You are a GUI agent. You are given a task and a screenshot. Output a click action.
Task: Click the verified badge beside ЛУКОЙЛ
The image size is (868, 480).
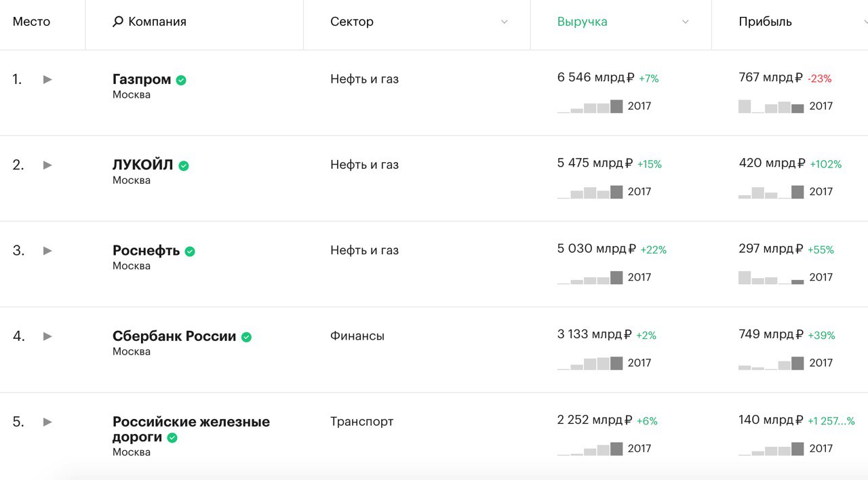[x=184, y=165]
